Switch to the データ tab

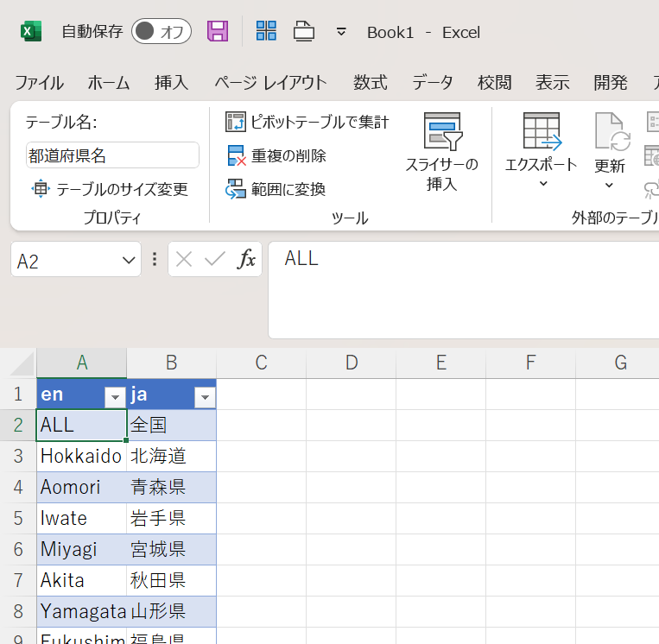click(x=433, y=82)
